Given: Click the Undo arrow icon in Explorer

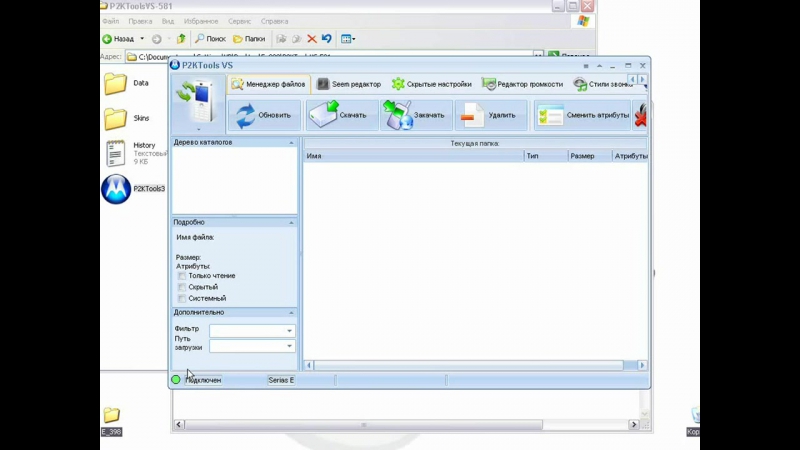Looking at the screenshot, I should tap(327, 39).
